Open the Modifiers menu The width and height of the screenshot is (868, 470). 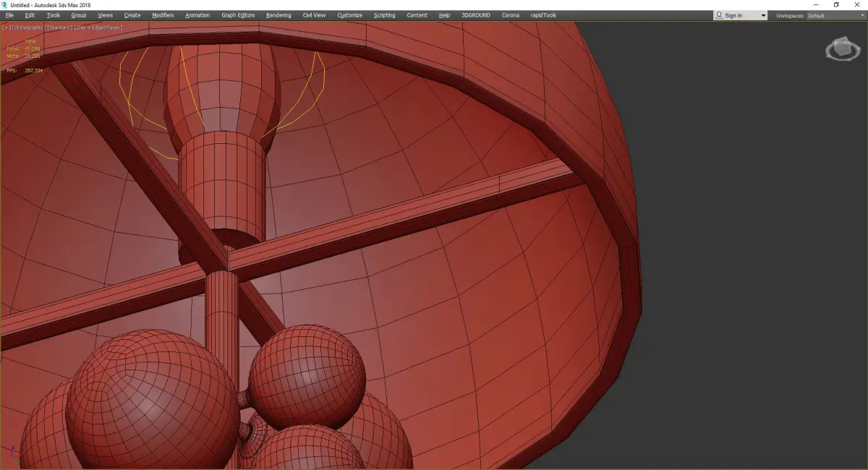[163, 15]
